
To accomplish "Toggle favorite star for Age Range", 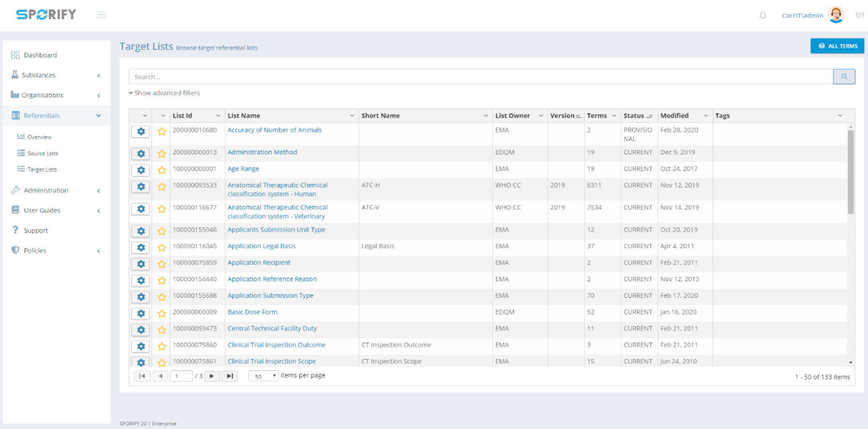I will coord(162,170).
